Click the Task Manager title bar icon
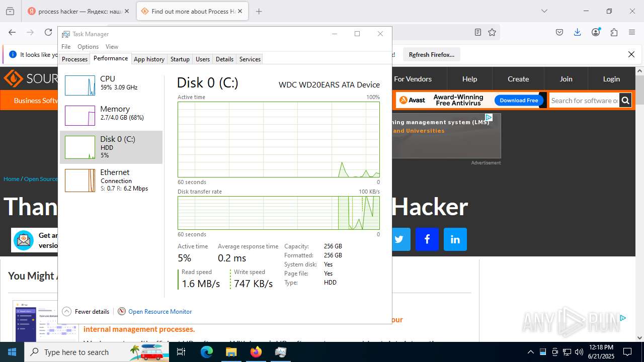 [66, 34]
